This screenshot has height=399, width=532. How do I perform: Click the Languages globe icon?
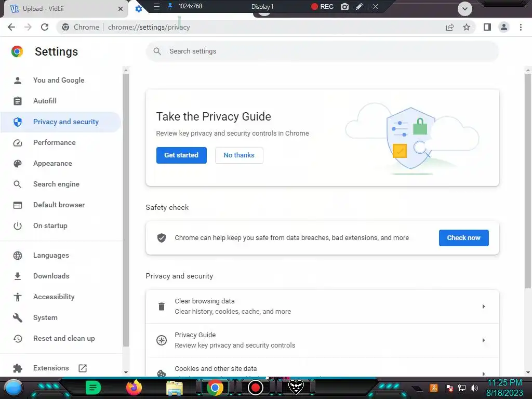point(18,256)
